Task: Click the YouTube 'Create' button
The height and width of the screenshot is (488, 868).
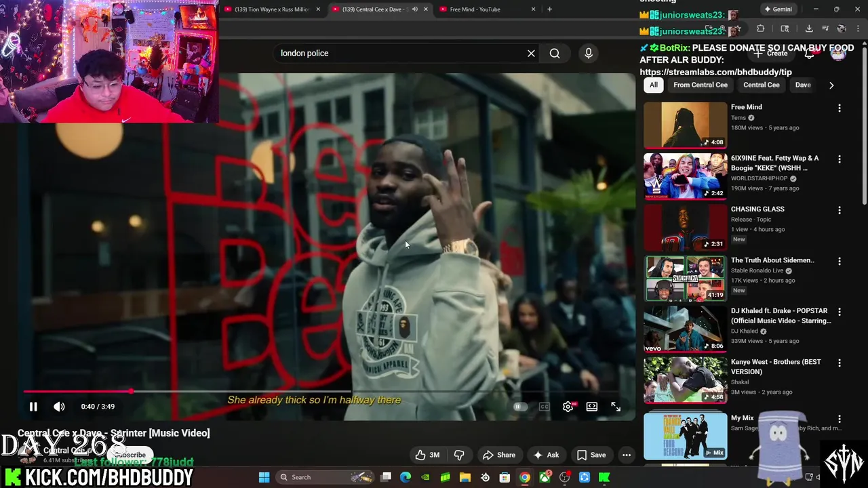Action: pyautogui.click(x=772, y=53)
